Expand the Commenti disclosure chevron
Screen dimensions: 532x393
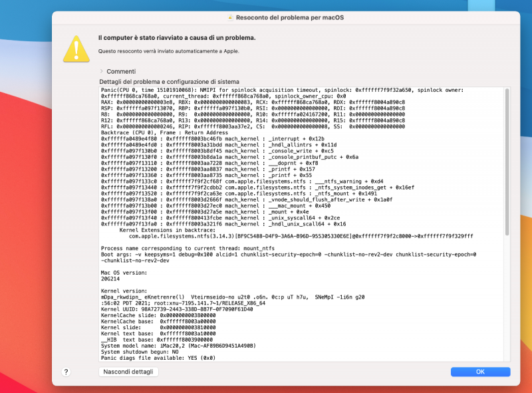click(102, 71)
